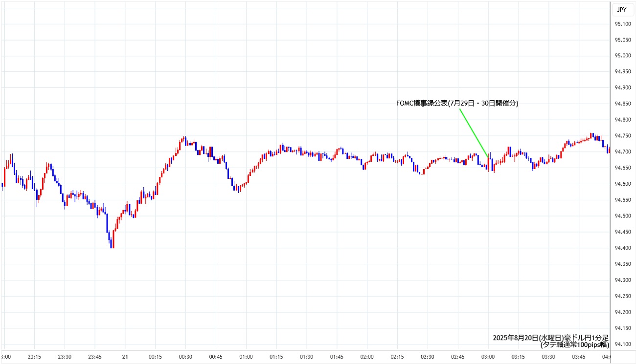Click the タテ軸通常100pips幅 note text

click(x=575, y=344)
